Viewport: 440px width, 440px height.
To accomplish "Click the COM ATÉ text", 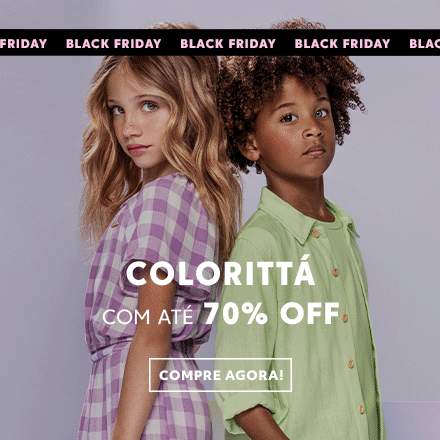I will (148, 317).
